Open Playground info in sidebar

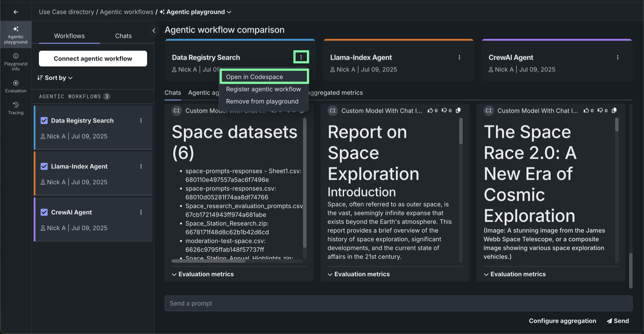(x=16, y=62)
